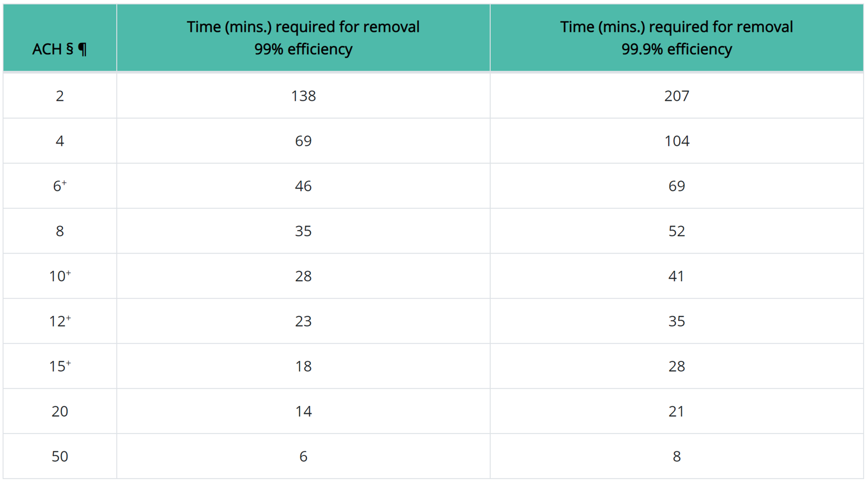The height and width of the screenshot is (483, 868).
Task: Select the cell showing 18 minutes
Action: [x=303, y=367]
